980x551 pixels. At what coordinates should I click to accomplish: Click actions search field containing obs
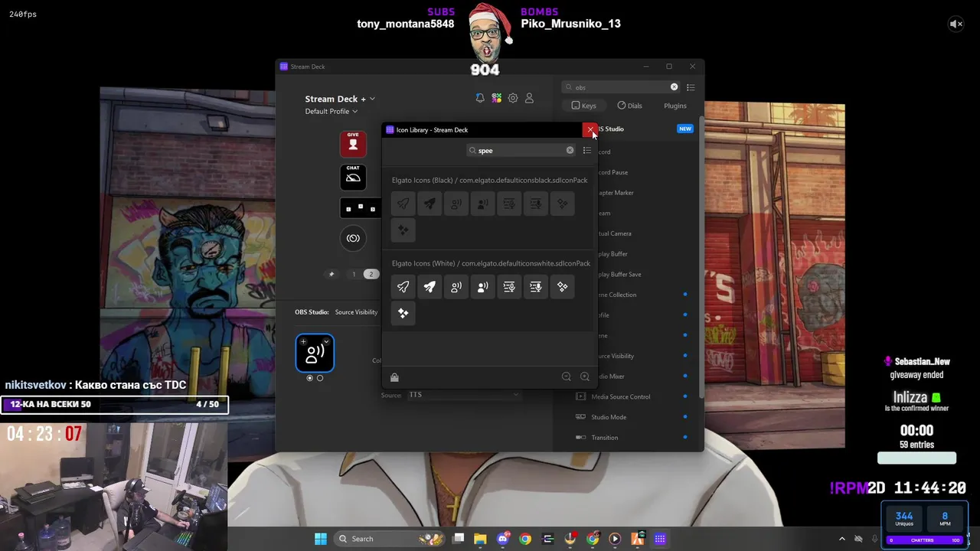pos(620,87)
